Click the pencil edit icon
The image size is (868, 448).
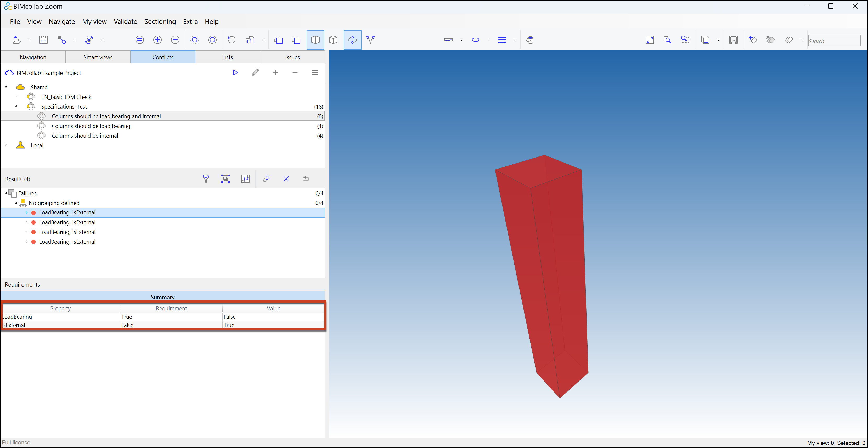click(255, 72)
